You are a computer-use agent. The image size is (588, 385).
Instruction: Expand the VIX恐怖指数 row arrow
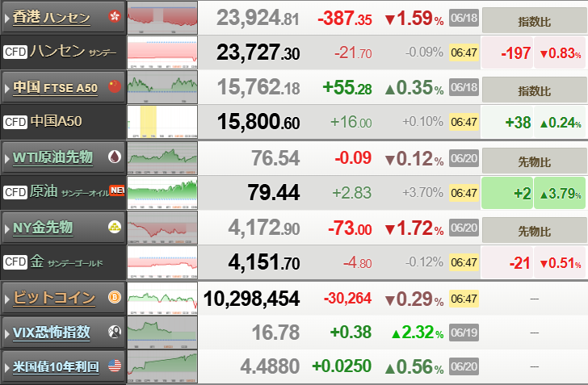[6, 333]
